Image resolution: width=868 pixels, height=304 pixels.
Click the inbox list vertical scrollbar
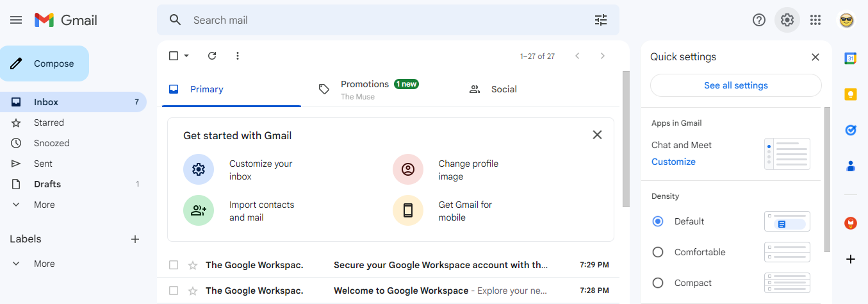(x=626, y=139)
